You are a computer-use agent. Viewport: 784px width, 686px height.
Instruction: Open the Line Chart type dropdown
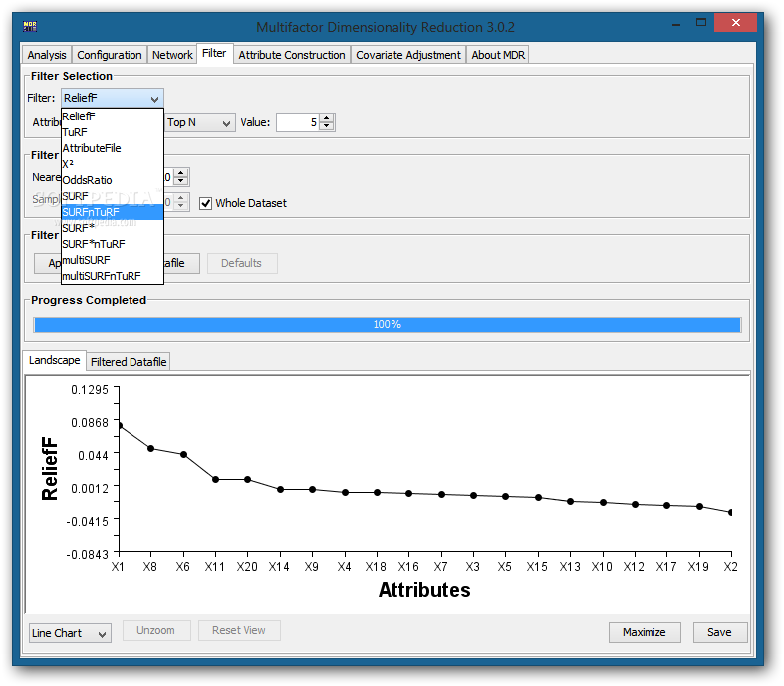click(70, 633)
